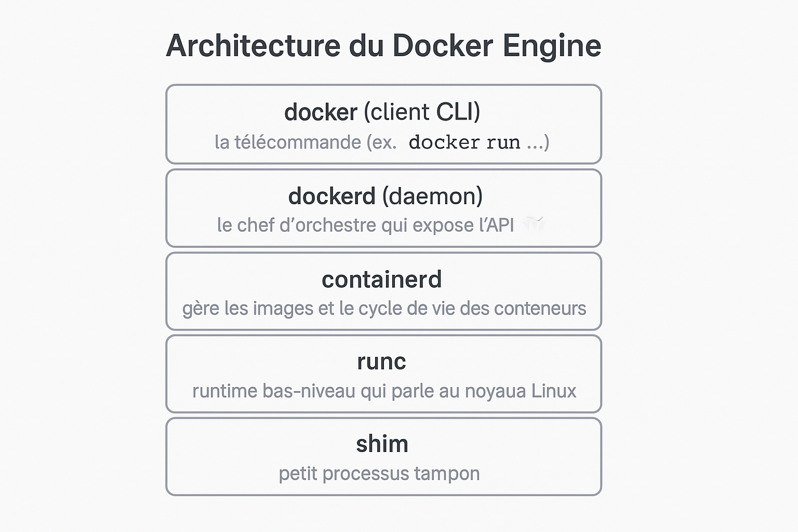Click the "(client CLI)" label
The width and height of the screenshot is (798, 532).
[422, 112]
